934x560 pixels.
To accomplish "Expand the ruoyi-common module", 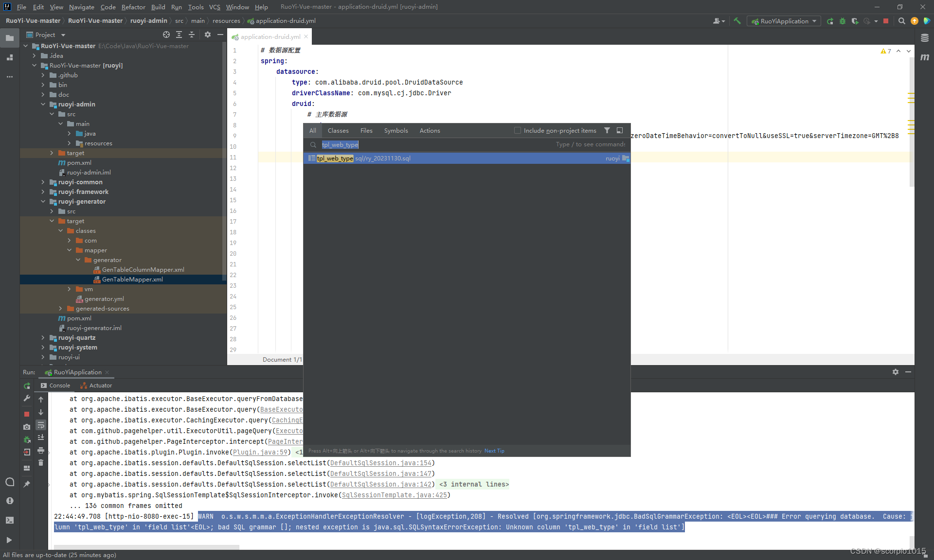I will coord(43,182).
